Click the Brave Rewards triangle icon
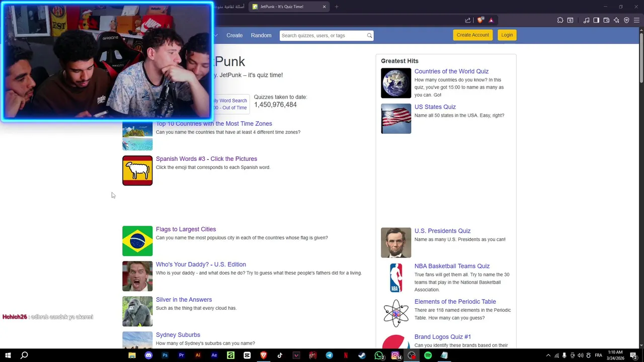 491,20
